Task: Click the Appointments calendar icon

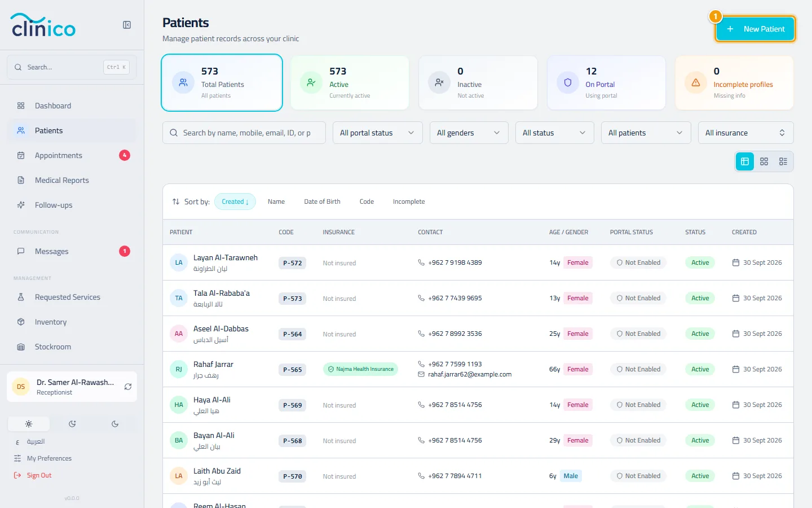Action: pos(21,155)
